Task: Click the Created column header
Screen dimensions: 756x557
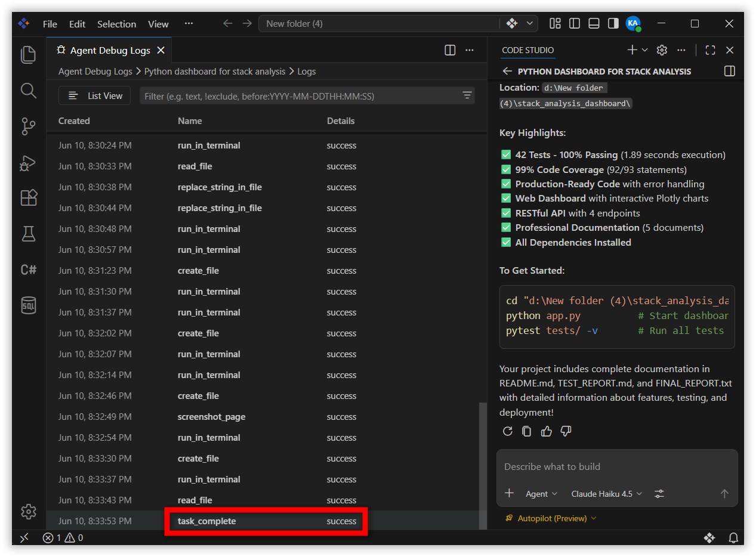Action: (x=74, y=120)
